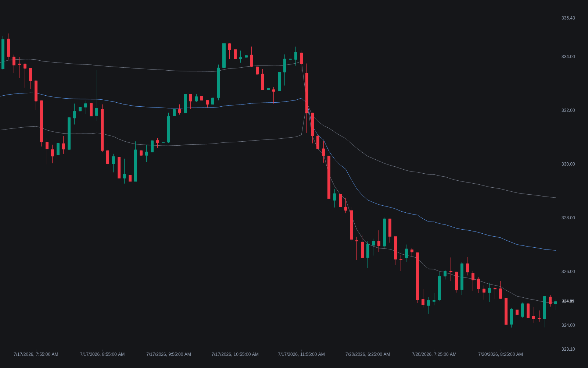This screenshot has height=368, width=588.
Task: Select the 332.00 price axis label
Action: tap(568, 110)
